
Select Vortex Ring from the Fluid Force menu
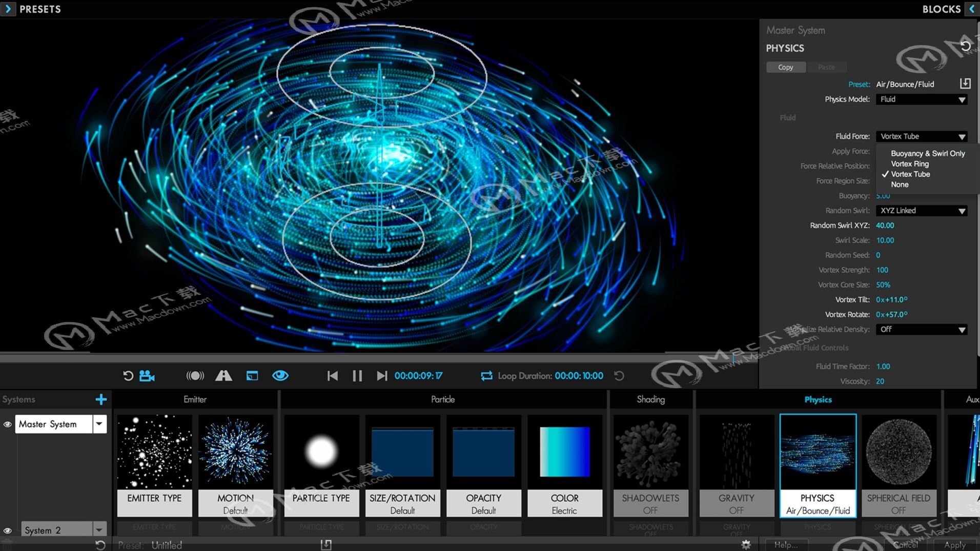pos(910,164)
